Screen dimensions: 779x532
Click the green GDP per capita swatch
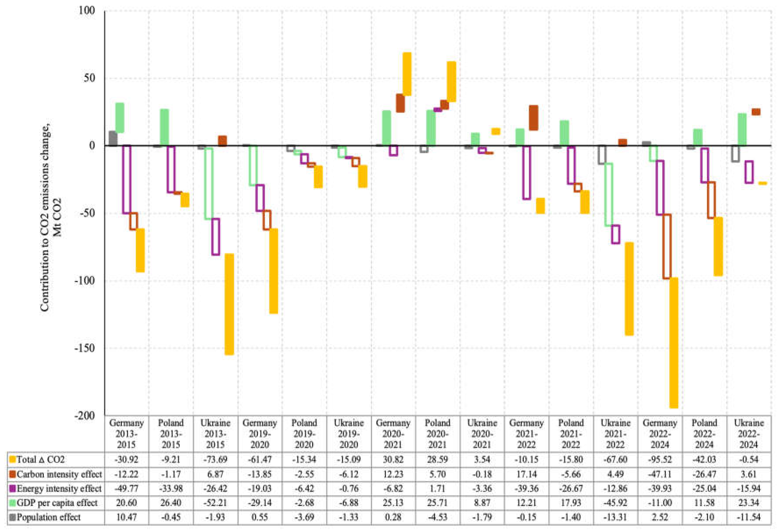point(13,503)
